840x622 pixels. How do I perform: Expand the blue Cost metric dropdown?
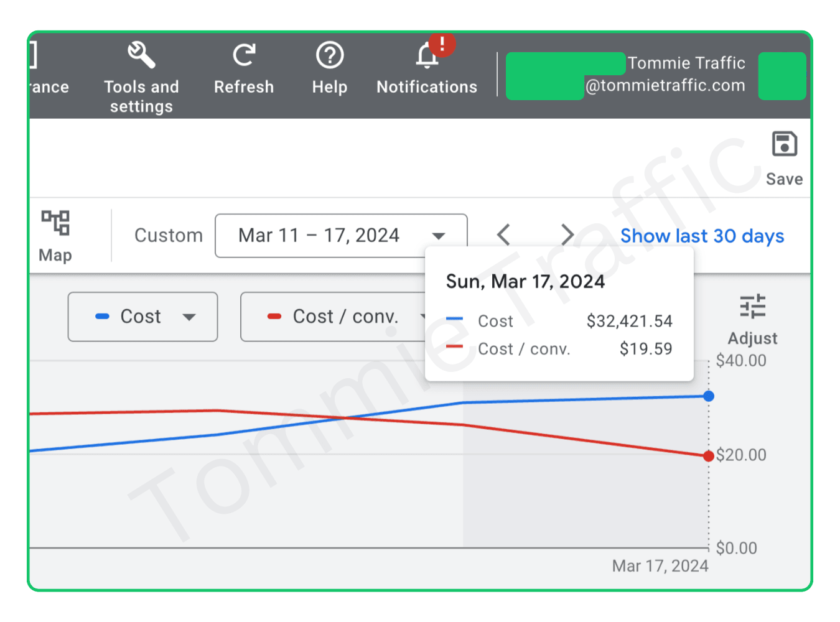[142, 317]
